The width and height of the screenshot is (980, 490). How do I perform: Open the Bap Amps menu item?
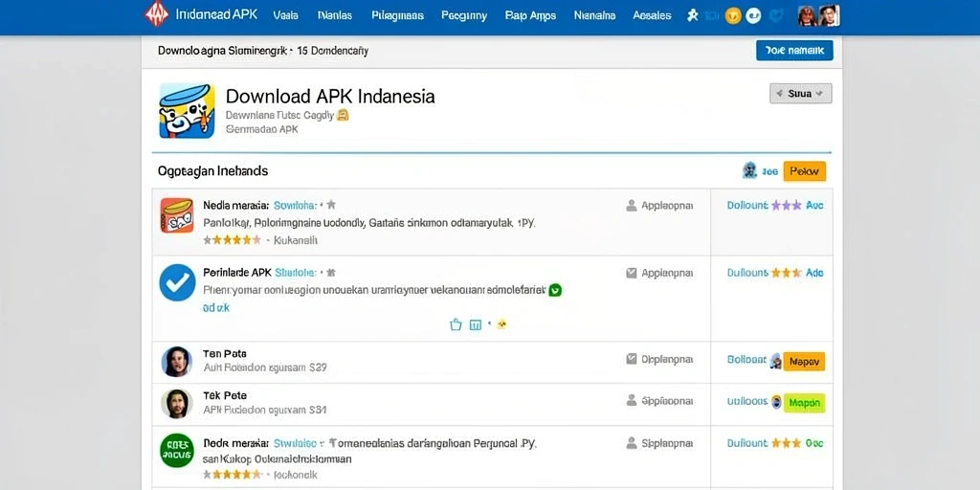pos(530,15)
